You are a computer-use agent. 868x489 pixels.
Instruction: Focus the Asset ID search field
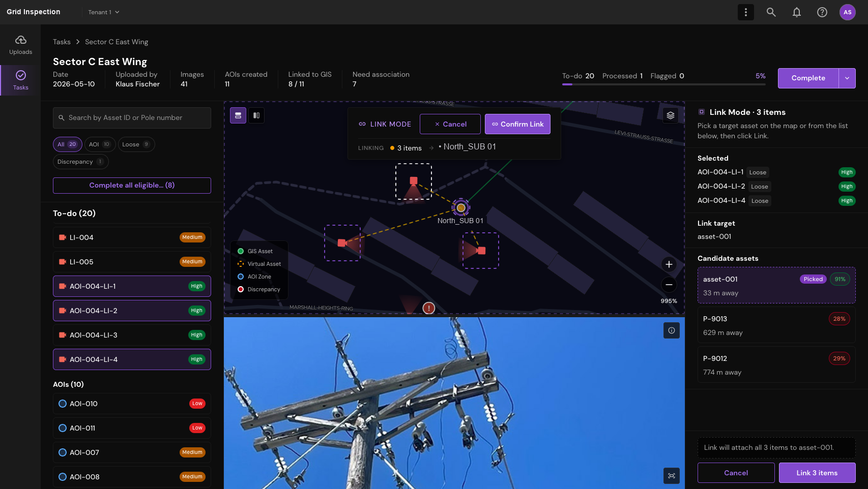[x=132, y=118]
